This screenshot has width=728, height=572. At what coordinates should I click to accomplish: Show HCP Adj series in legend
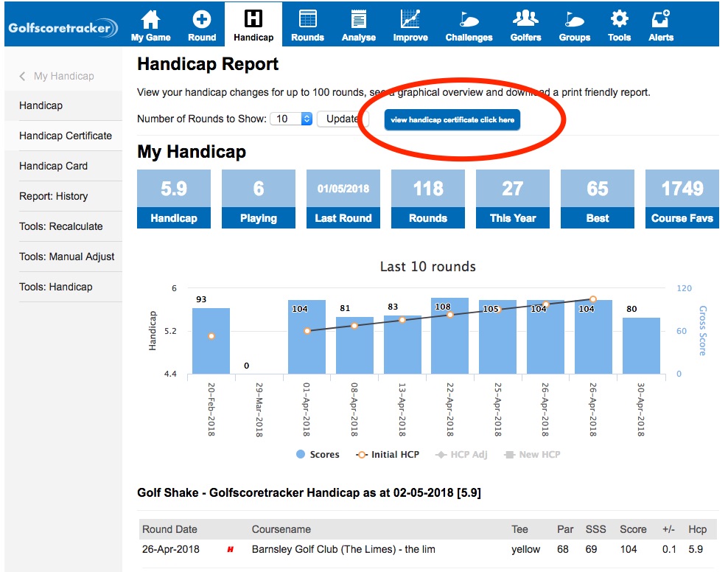tap(461, 455)
